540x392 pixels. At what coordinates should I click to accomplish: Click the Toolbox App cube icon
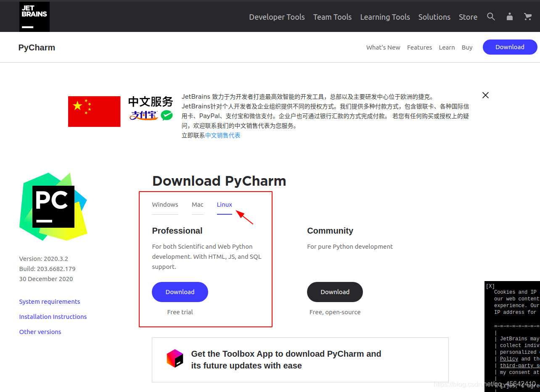175,358
